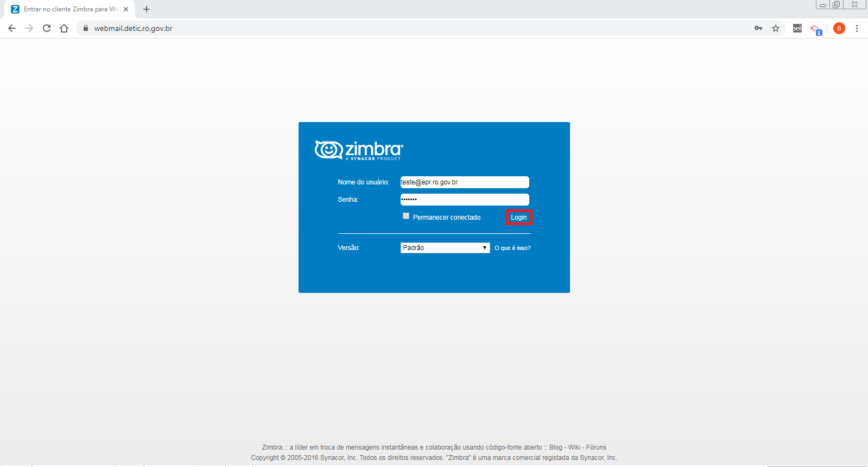The height and width of the screenshot is (467, 868).
Task: Bookmark this page with the star
Action: coord(776,28)
